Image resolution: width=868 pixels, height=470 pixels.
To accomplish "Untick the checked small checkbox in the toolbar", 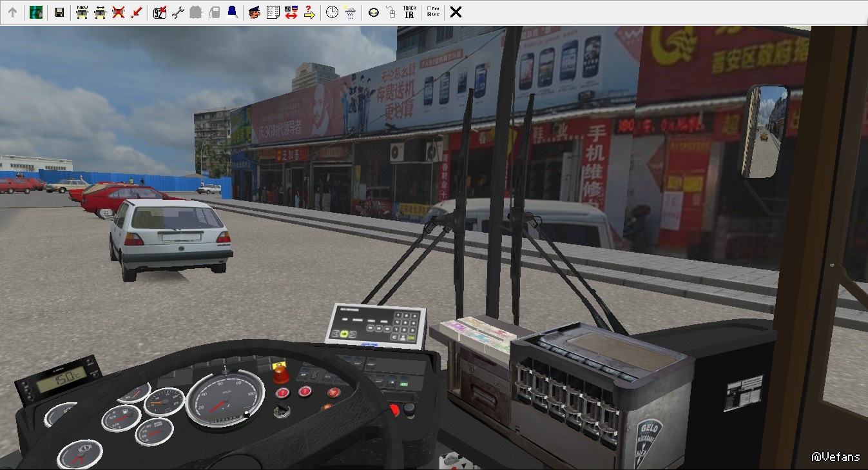I will [429, 15].
